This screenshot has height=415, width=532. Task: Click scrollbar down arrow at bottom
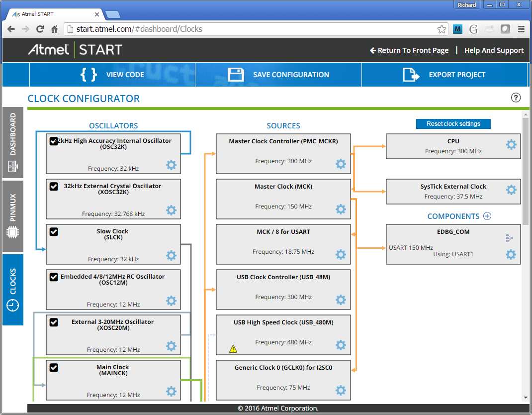click(x=525, y=398)
